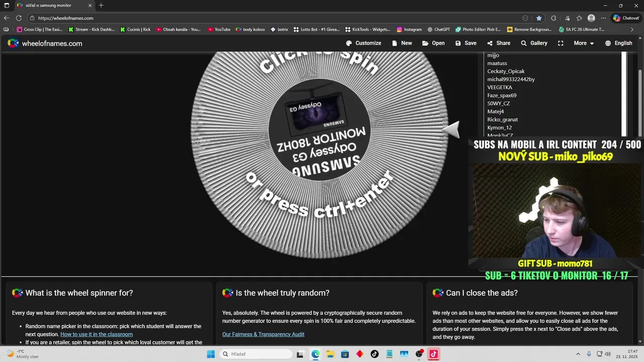This screenshot has height=362, width=644.
Task: Select entry 'Matej4' in names list
Action: pyautogui.click(x=495, y=112)
